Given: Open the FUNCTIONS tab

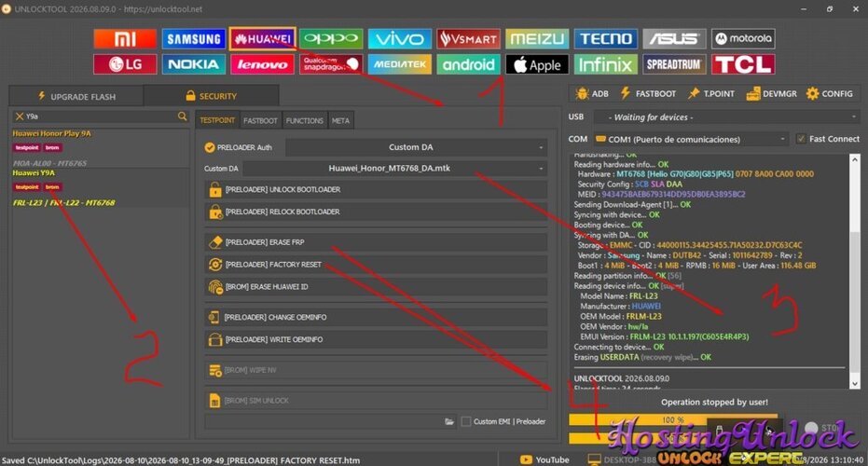Looking at the screenshot, I should click(x=305, y=120).
